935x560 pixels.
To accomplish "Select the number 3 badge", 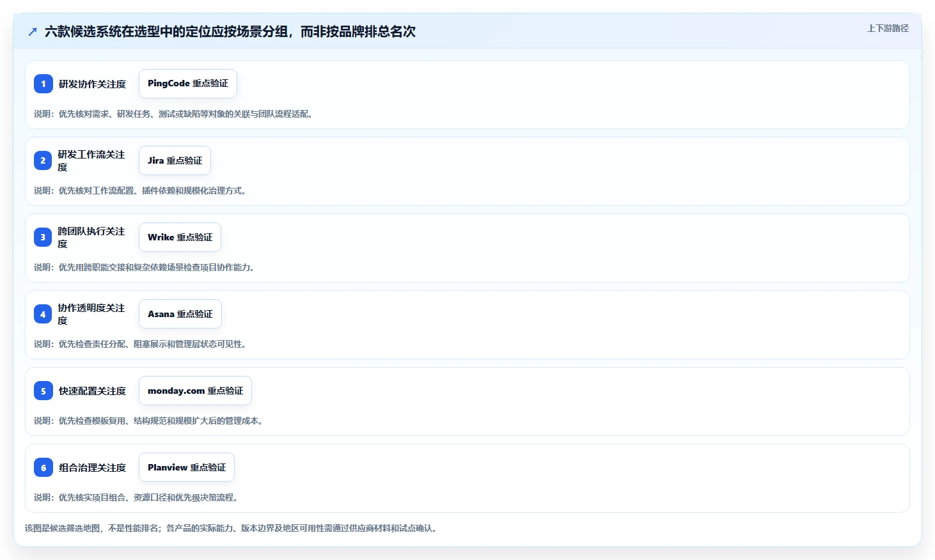I will [43, 237].
